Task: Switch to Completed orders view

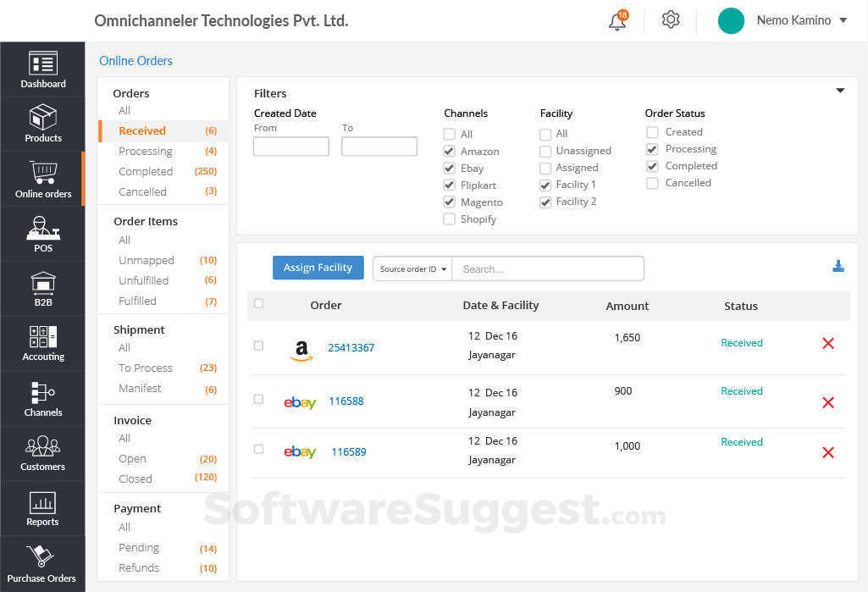Action: click(145, 171)
